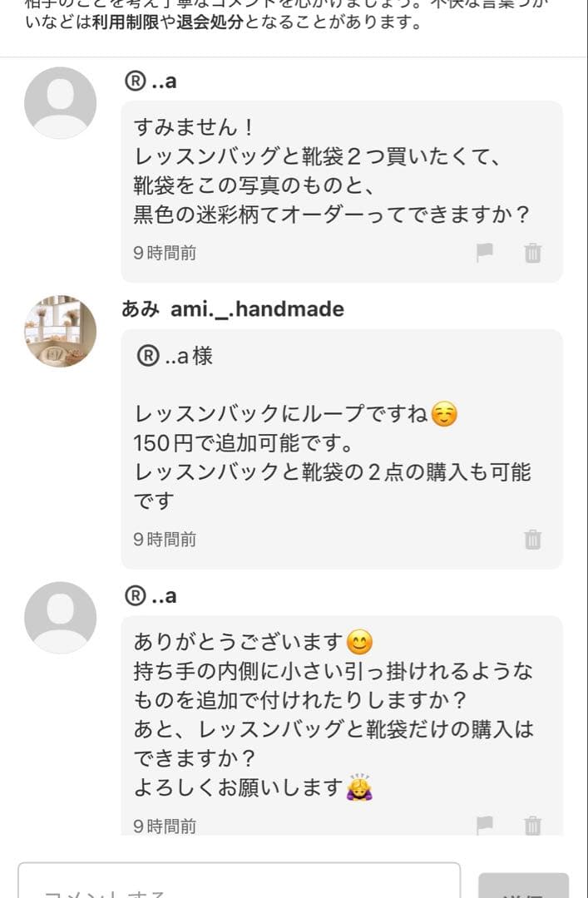Open Ⓡ..a's profile avatar at the top
Viewport: 588px width, 898px height.
point(58,103)
